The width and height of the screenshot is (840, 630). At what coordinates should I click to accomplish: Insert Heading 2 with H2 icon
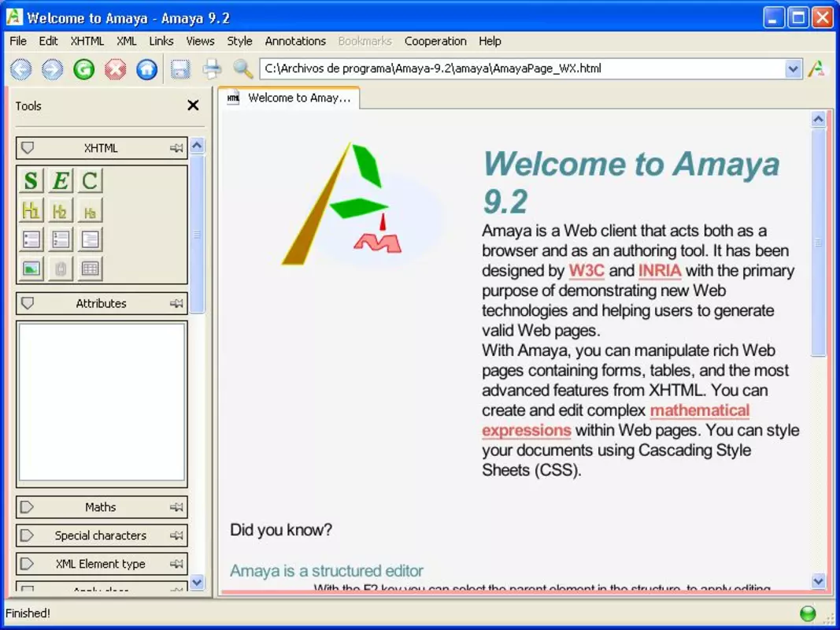pos(60,210)
